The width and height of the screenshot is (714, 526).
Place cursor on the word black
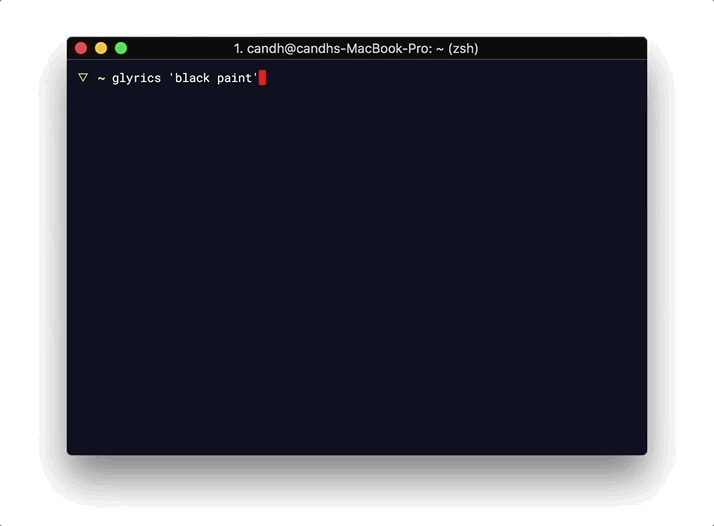point(192,78)
